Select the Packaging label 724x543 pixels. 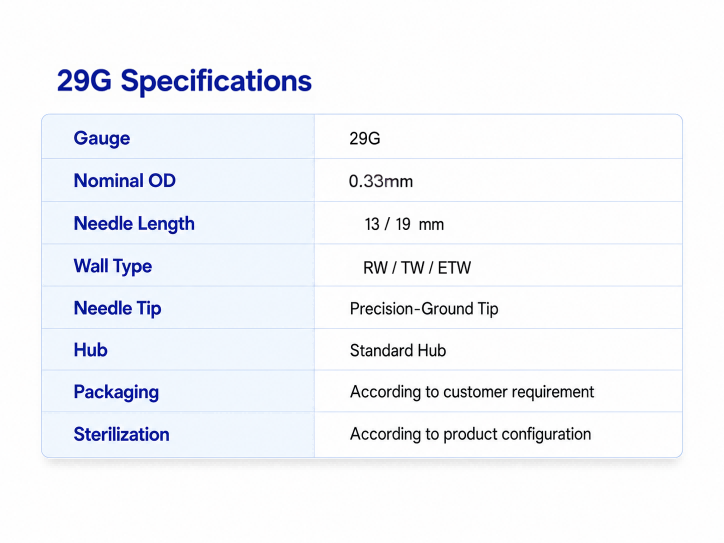116,392
